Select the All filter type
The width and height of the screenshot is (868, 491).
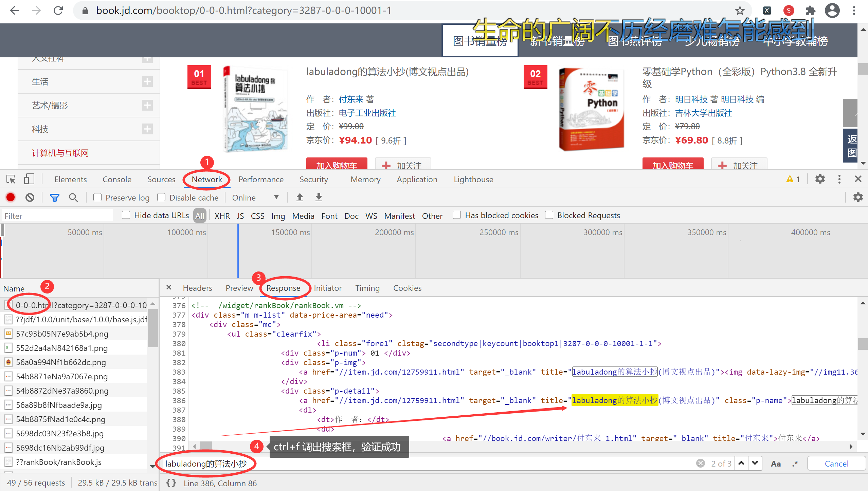click(200, 215)
